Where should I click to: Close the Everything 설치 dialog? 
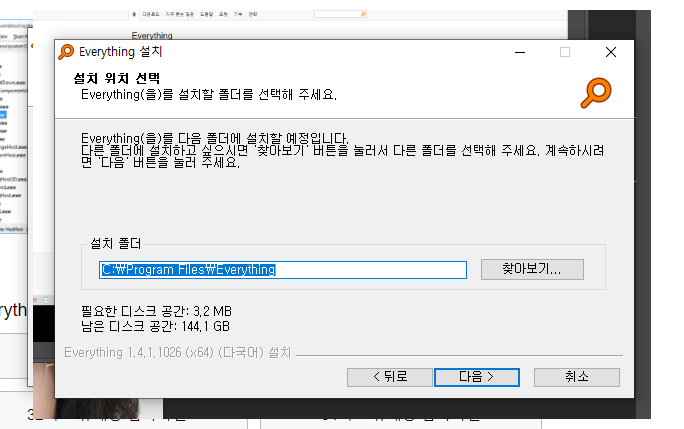(611, 52)
